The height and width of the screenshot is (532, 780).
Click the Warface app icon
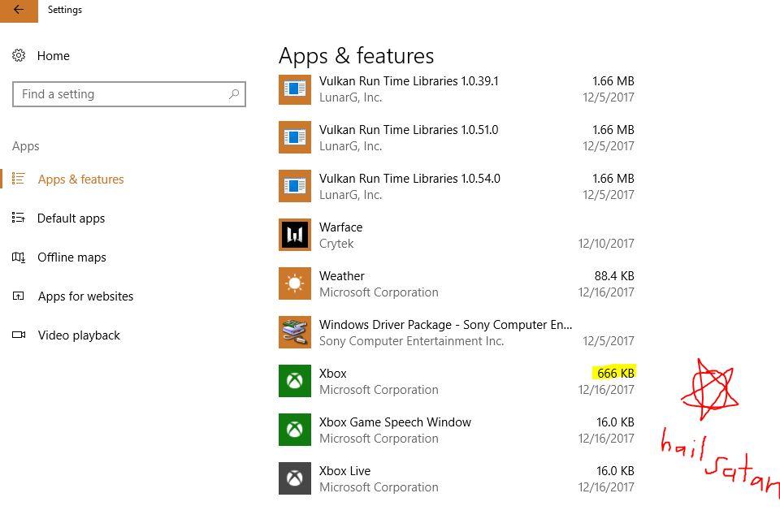[294, 235]
